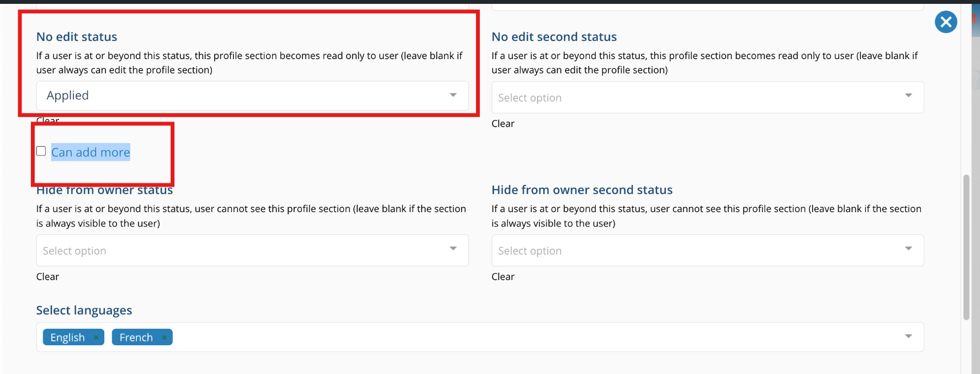Click the English tag in Select languages
This screenshot has height=374, width=980.
coord(67,338)
